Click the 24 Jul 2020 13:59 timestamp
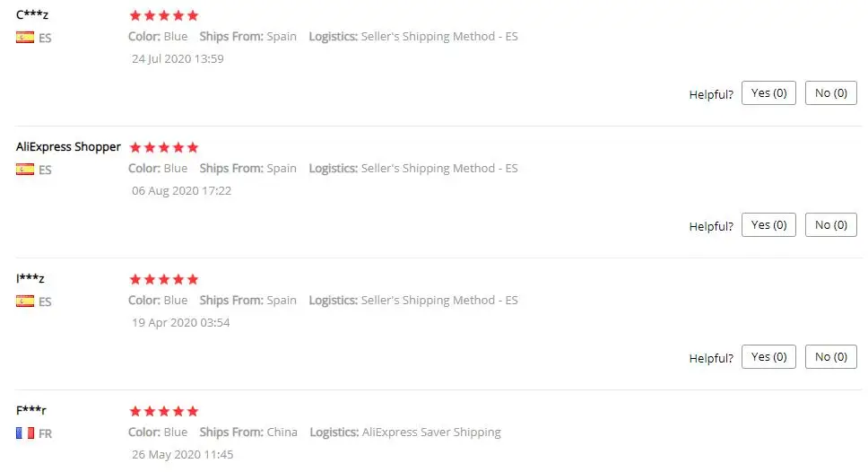The height and width of the screenshot is (472, 868). (x=178, y=59)
